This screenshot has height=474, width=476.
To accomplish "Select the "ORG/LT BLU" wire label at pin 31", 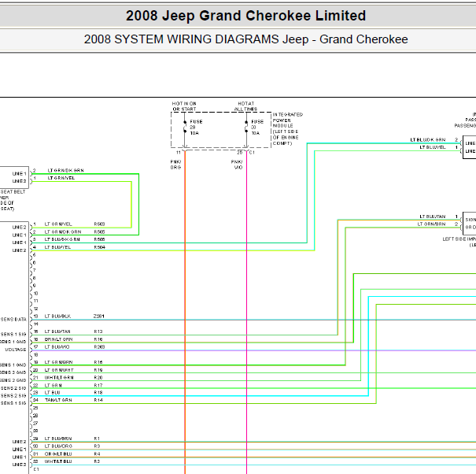I will pos(58,454).
